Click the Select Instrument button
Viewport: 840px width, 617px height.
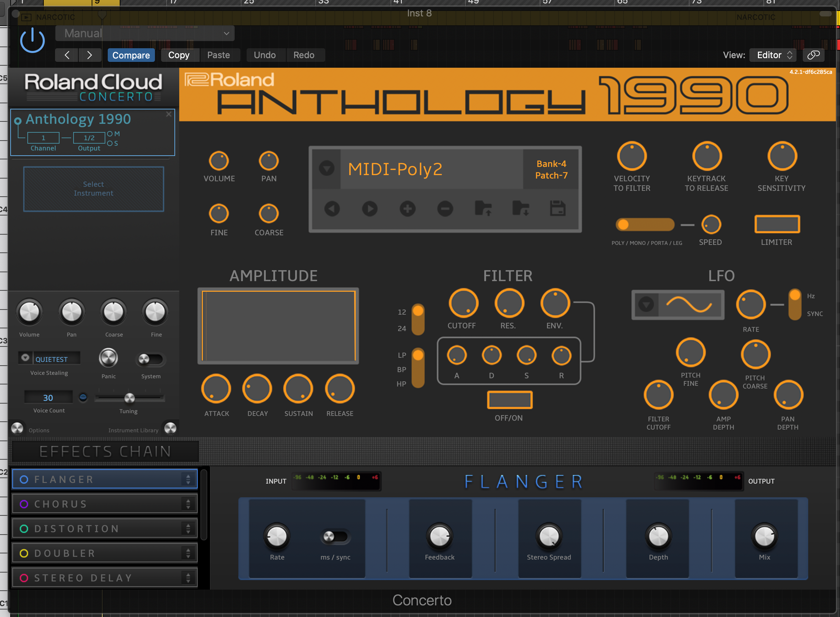click(93, 188)
